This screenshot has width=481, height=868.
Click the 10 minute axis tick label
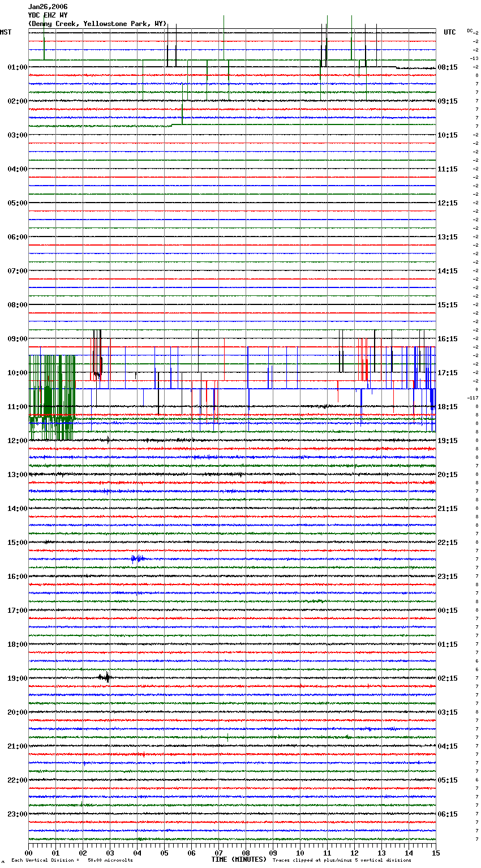300,853
